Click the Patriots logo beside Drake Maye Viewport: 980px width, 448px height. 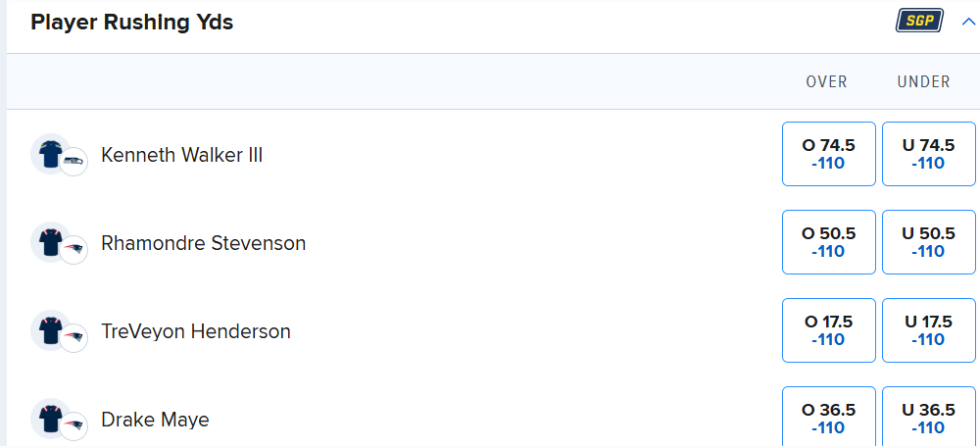pos(73,426)
